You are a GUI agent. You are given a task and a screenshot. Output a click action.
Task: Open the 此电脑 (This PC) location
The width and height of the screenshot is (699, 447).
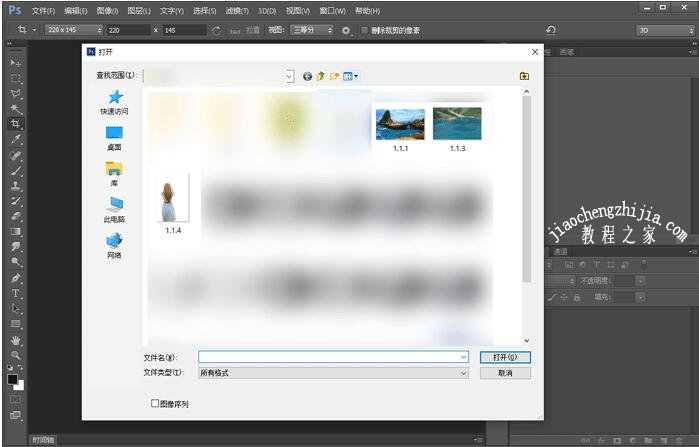114,209
